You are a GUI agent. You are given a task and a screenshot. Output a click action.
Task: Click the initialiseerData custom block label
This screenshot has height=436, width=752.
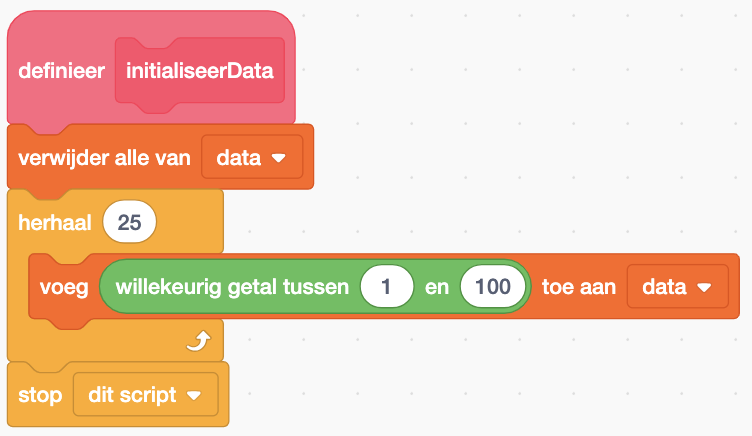coord(199,72)
